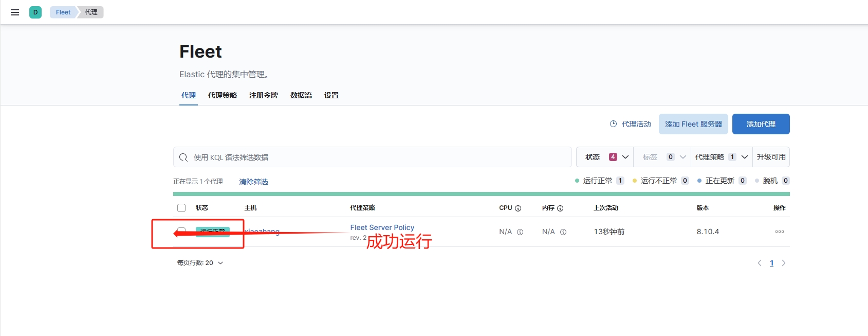
Task: Click the CPU column info icon
Action: pos(518,208)
